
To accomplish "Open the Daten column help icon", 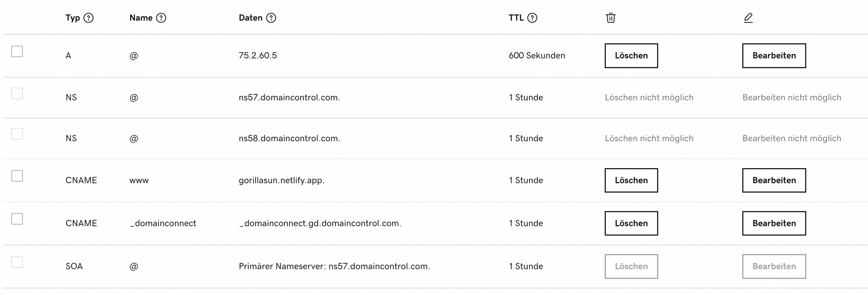I will click(271, 18).
